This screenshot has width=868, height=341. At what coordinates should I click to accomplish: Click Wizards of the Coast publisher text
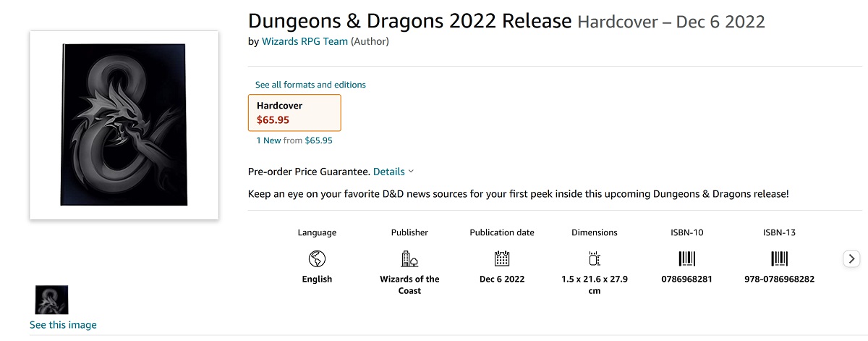[409, 285]
